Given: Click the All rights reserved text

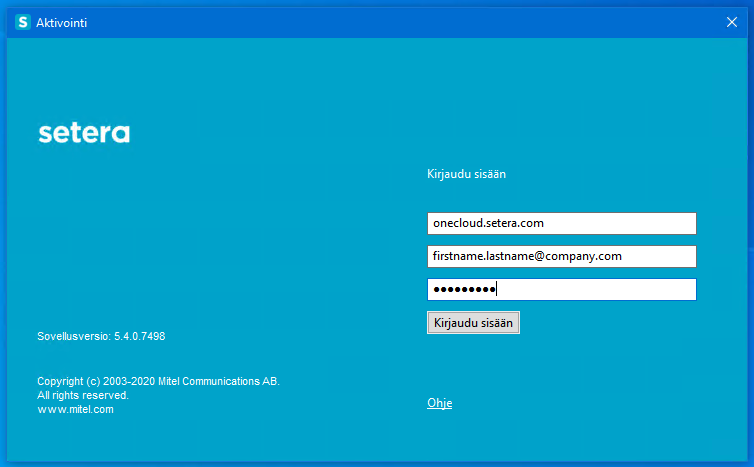Looking at the screenshot, I should tap(83, 395).
